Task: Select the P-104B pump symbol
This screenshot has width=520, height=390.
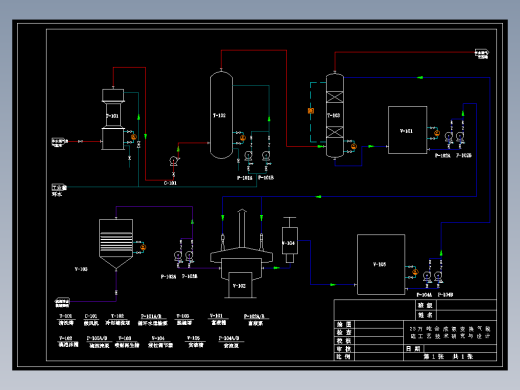Action: click(x=438, y=276)
